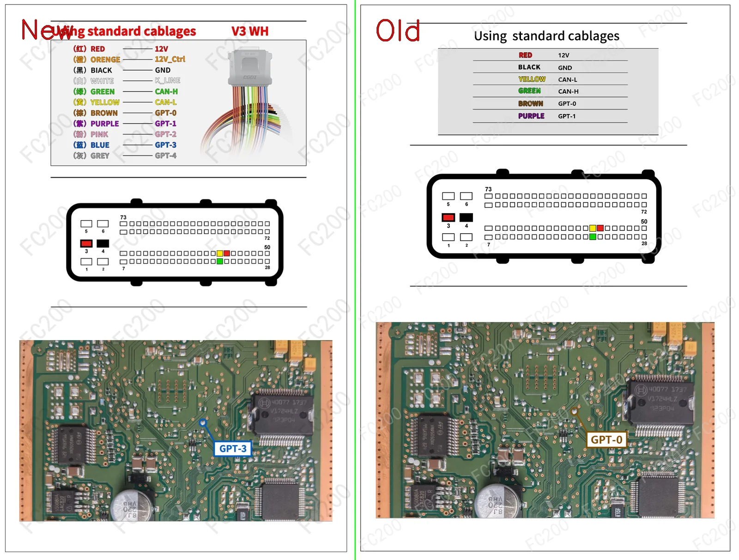Select the black pin 4 in the new connector
Screen dimensions: 739x560
pos(103,243)
